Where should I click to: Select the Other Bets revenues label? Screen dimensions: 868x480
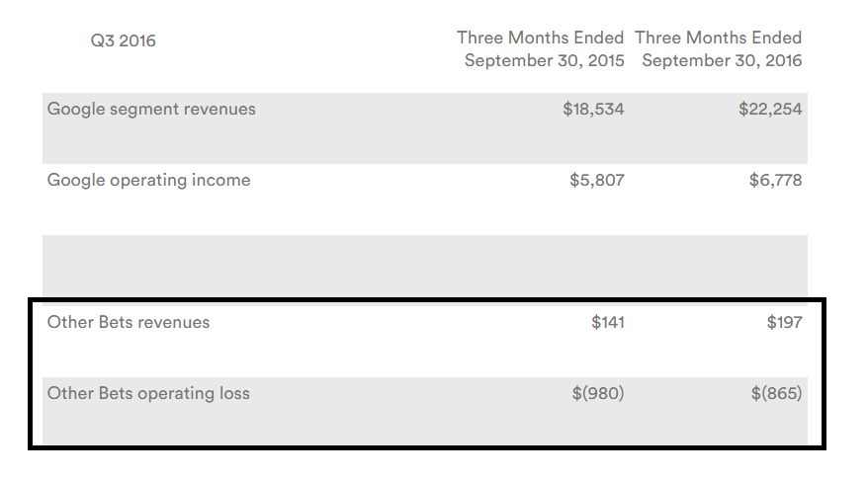[129, 322]
